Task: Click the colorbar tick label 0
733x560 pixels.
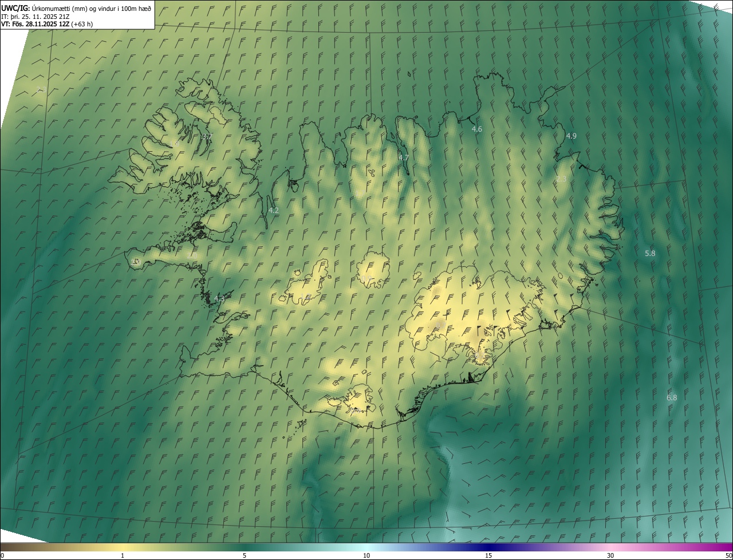Action: pos(2,555)
